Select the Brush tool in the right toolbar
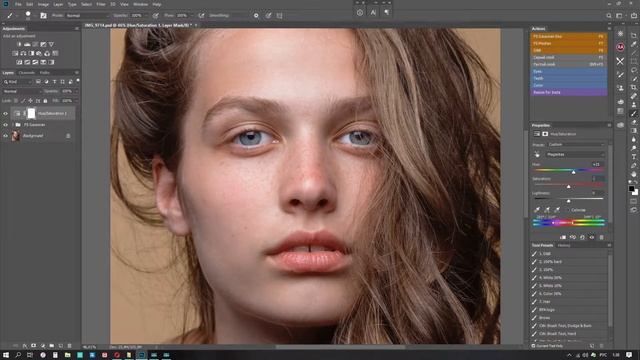Viewport: 640px width, 360px height. pyautogui.click(x=633, y=113)
